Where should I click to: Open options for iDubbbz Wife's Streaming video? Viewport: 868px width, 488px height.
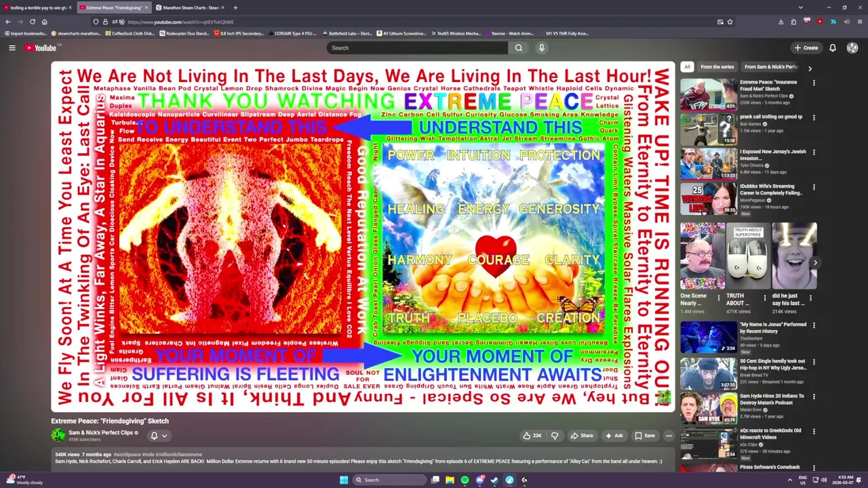coord(814,186)
